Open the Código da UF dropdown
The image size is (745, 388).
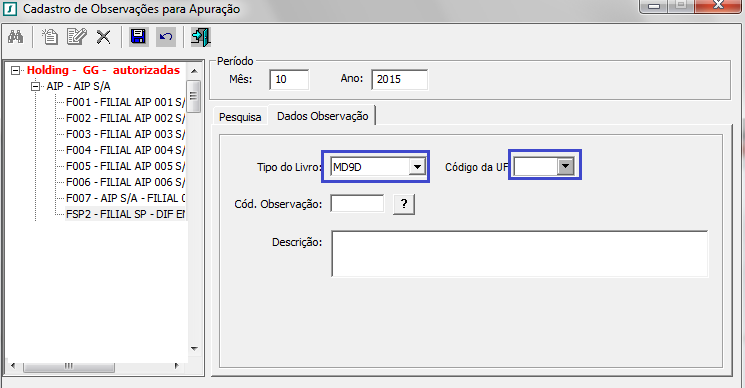565,167
